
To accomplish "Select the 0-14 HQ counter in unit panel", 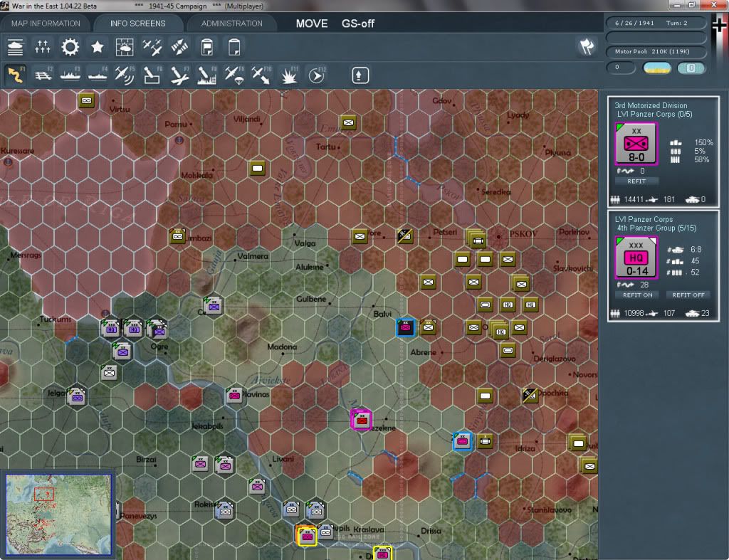I will [x=636, y=258].
